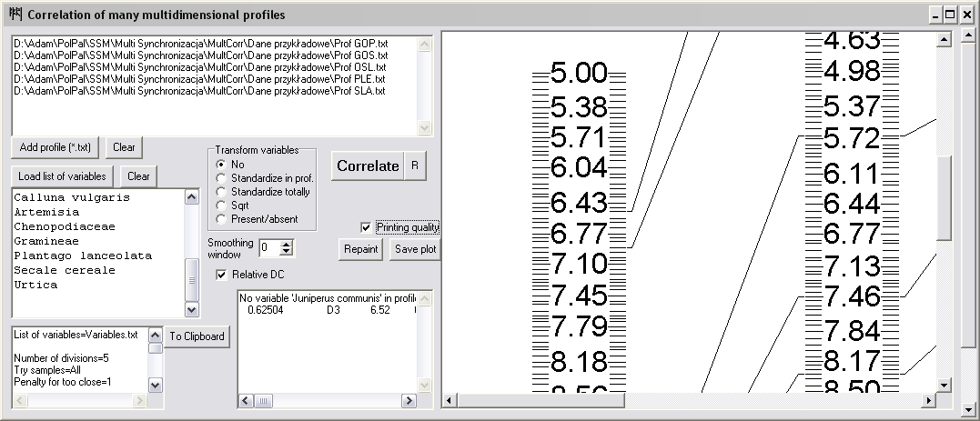This screenshot has height=421, width=980.
Task: Click the Smoothing window input field
Action: pyautogui.click(x=269, y=247)
